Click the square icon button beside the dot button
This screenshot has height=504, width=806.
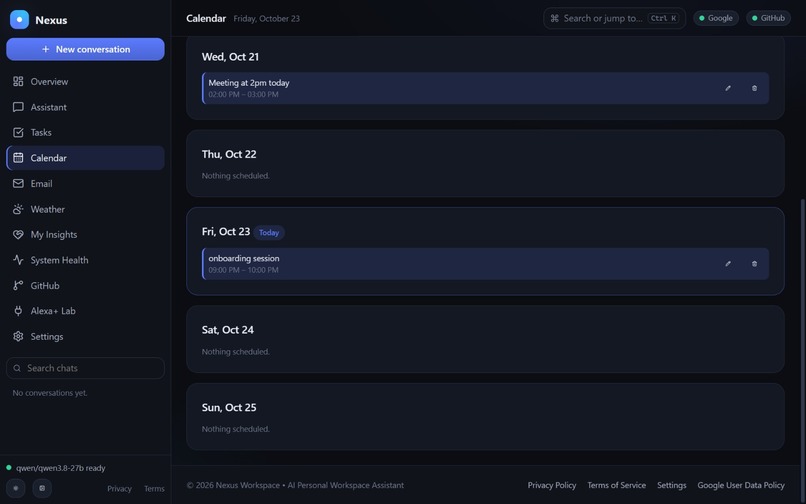pos(42,488)
